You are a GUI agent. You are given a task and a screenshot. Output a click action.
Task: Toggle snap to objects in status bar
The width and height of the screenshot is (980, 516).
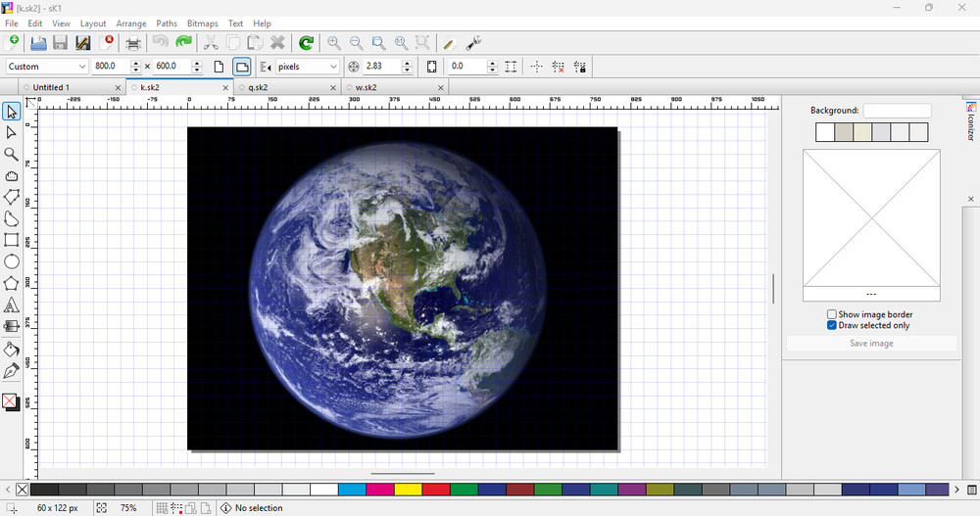tap(191, 508)
